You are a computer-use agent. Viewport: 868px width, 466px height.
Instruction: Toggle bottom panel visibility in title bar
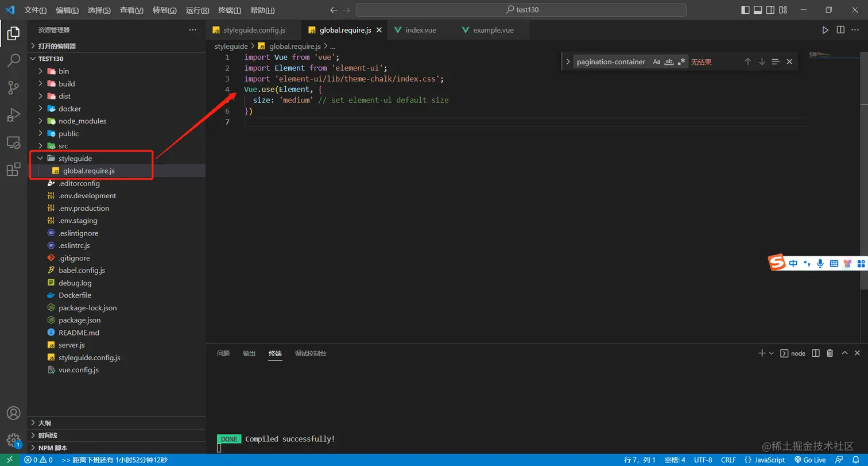tap(758, 10)
